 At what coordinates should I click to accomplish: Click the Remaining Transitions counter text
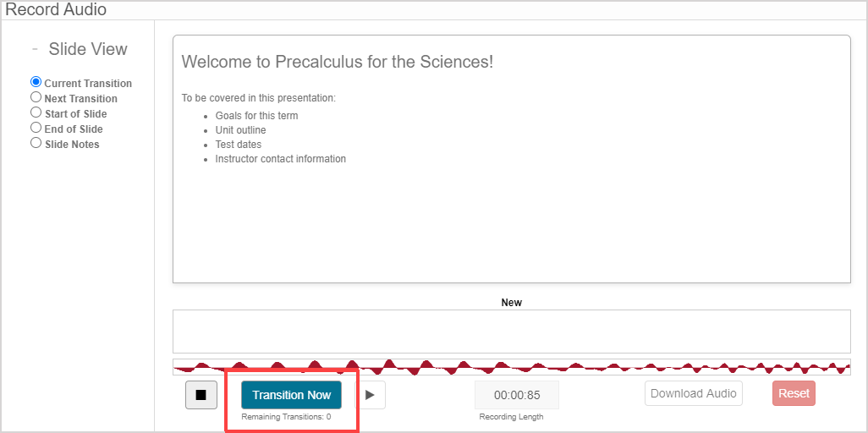tap(286, 417)
